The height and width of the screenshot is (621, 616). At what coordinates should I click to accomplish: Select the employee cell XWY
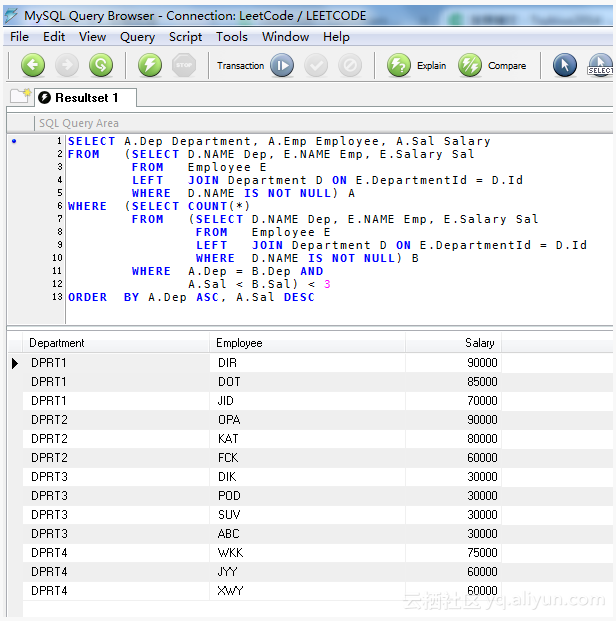tap(307, 591)
